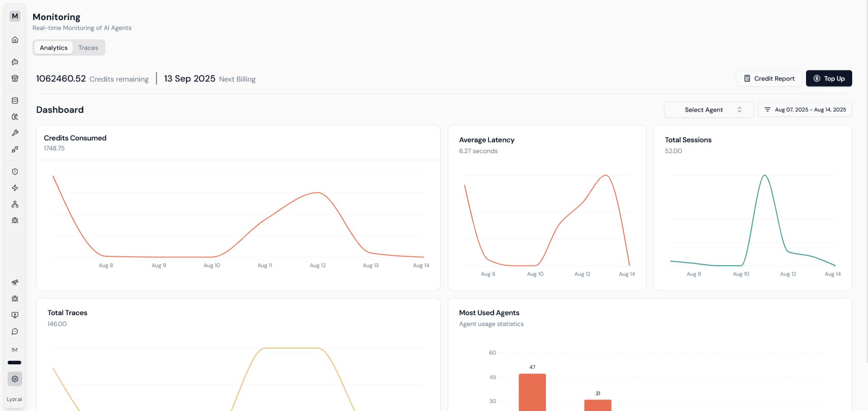Open the Aug 07 – Aug 14 date filter
Image resolution: width=868 pixels, height=411 pixels.
point(805,110)
